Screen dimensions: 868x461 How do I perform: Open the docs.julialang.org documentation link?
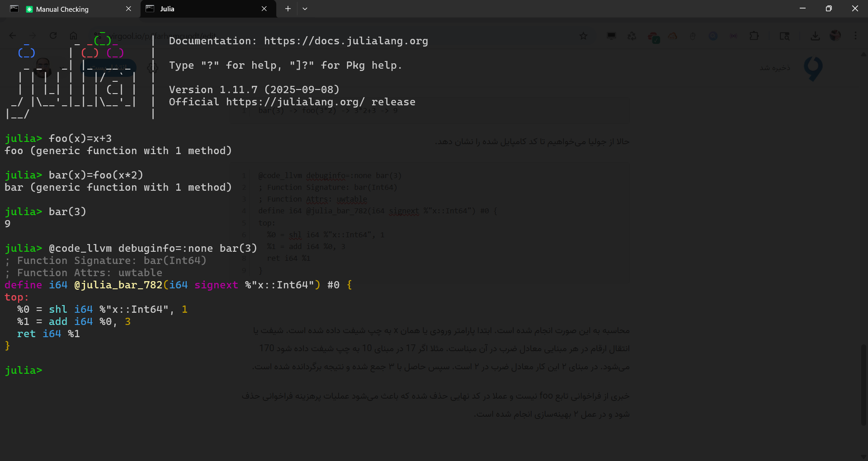coord(346,41)
